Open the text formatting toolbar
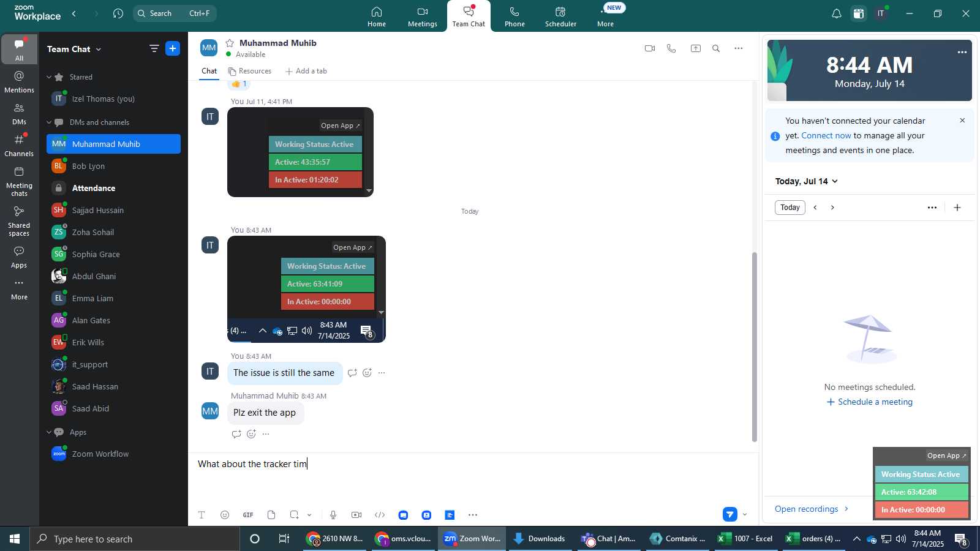The height and width of the screenshot is (551, 980). tap(202, 515)
